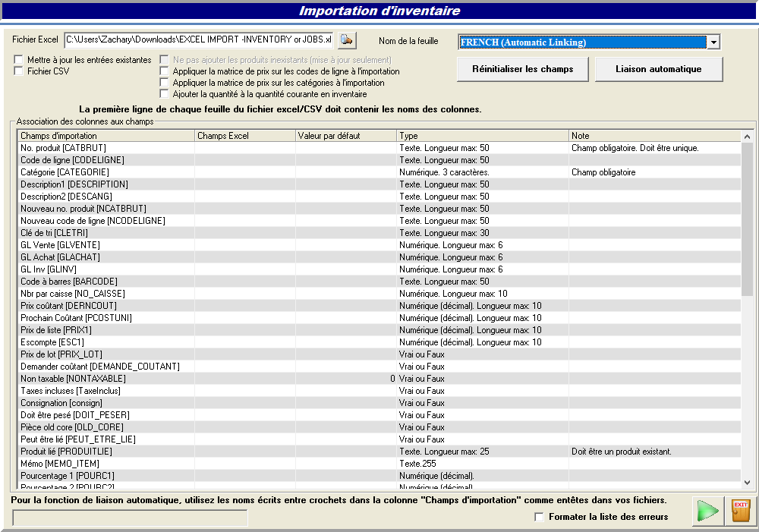Tick 'Ne pas ajouter les produits inexistants'
Viewport: 759px width, 532px height.
(164, 59)
